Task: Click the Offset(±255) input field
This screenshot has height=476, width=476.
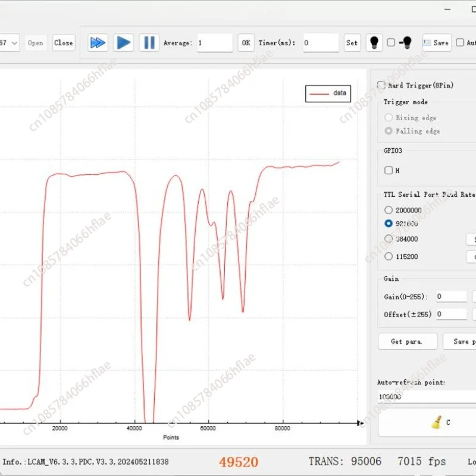Action: coord(452,314)
